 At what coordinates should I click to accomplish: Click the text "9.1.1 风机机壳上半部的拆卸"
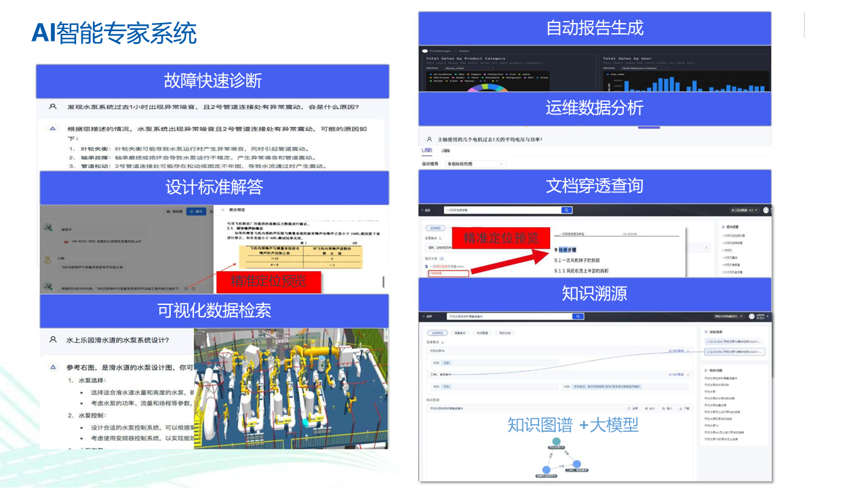click(x=582, y=271)
